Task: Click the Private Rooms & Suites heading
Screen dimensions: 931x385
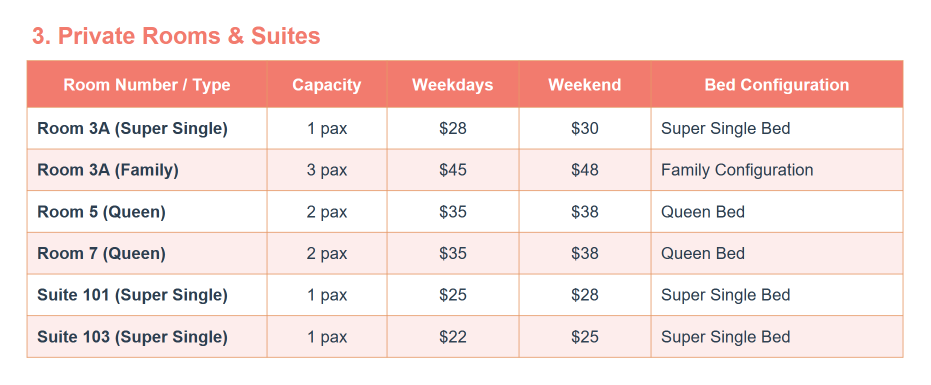Action: pyautogui.click(x=176, y=36)
